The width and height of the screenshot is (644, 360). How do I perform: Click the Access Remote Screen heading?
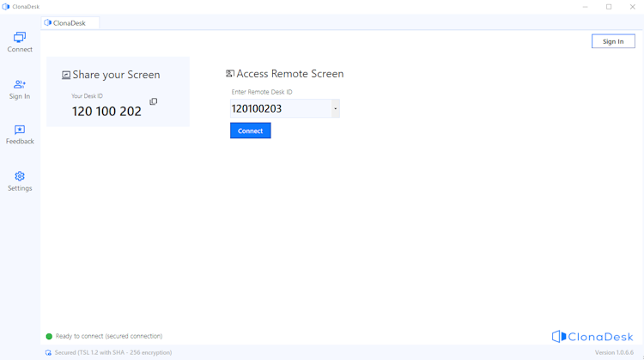(290, 74)
